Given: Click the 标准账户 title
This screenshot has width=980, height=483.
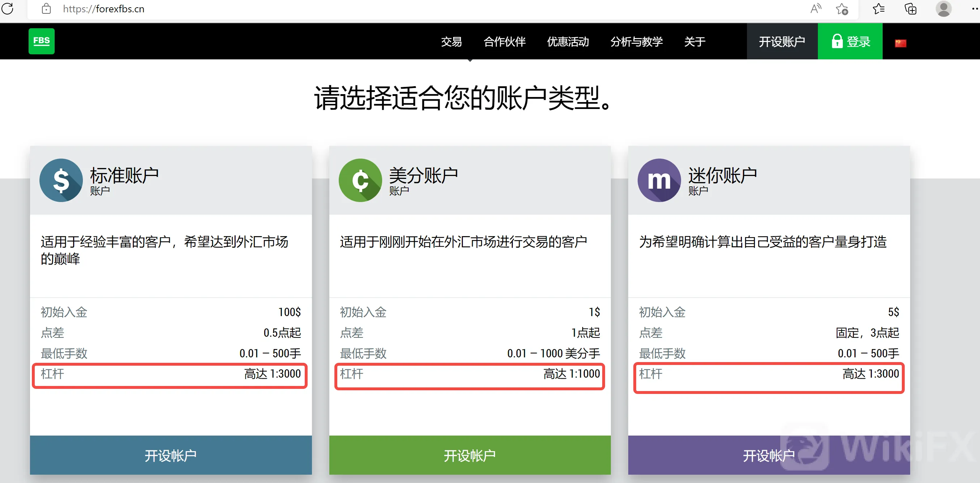Looking at the screenshot, I should pyautogui.click(x=124, y=176).
